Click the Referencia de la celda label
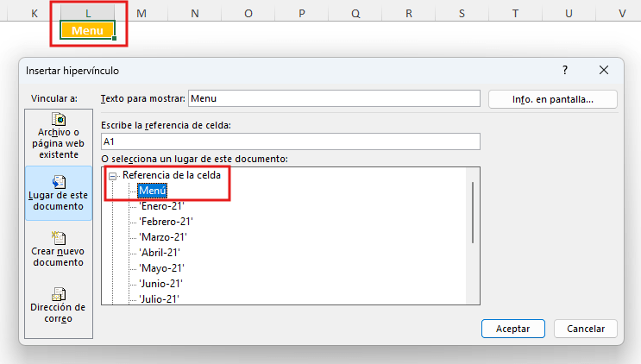641x364 pixels. coord(172,175)
